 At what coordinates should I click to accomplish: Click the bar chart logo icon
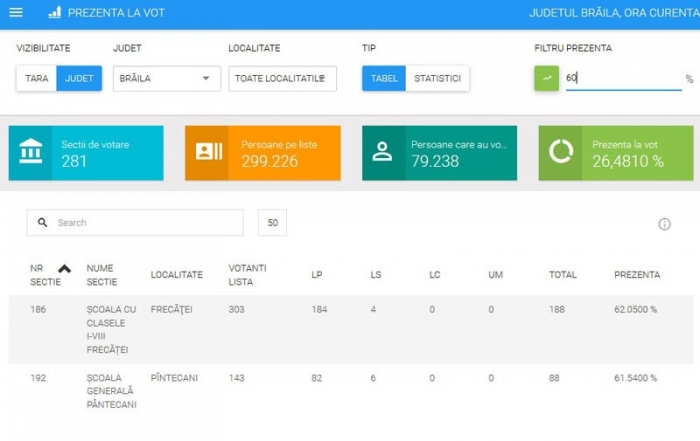point(54,13)
